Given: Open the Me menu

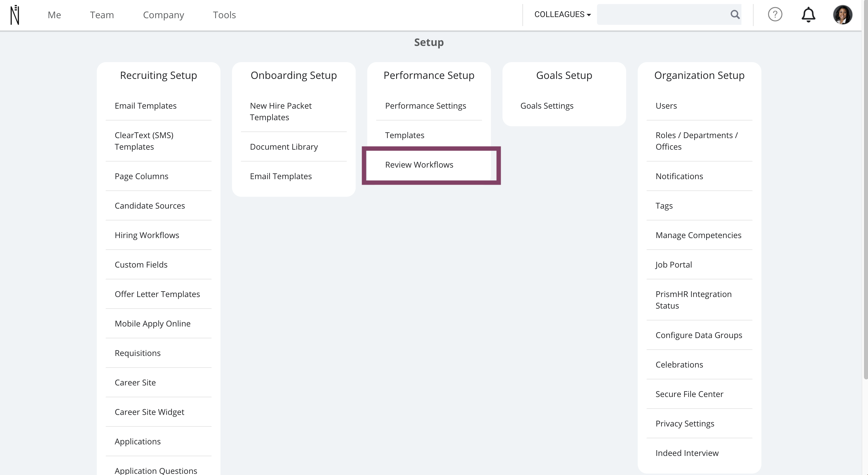Looking at the screenshot, I should tap(54, 15).
